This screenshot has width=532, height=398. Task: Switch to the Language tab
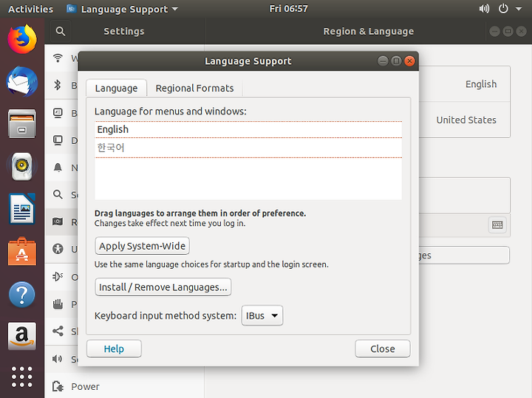pyautogui.click(x=117, y=88)
